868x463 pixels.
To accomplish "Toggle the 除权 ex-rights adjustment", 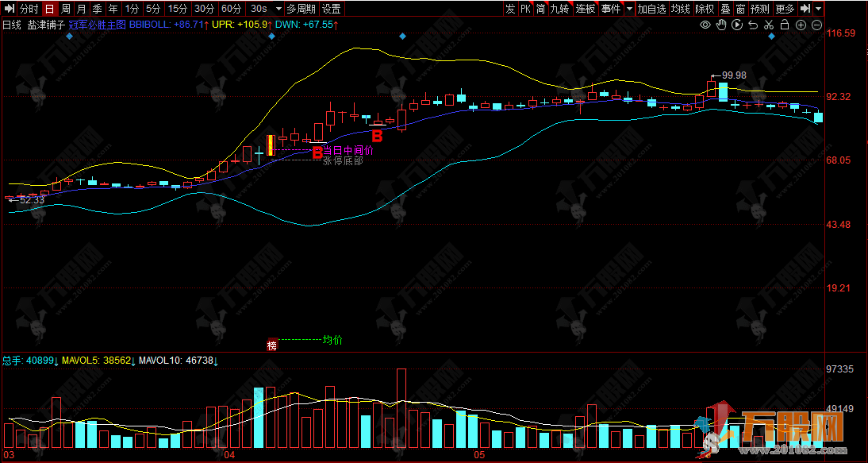I will [x=704, y=9].
